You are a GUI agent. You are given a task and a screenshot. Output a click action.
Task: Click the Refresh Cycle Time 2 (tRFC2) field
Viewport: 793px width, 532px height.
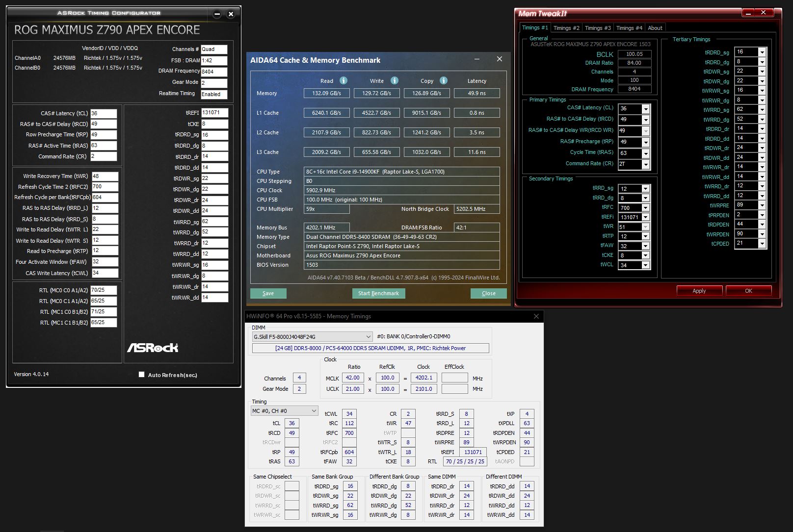pyautogui.click(x=105, y=187)
